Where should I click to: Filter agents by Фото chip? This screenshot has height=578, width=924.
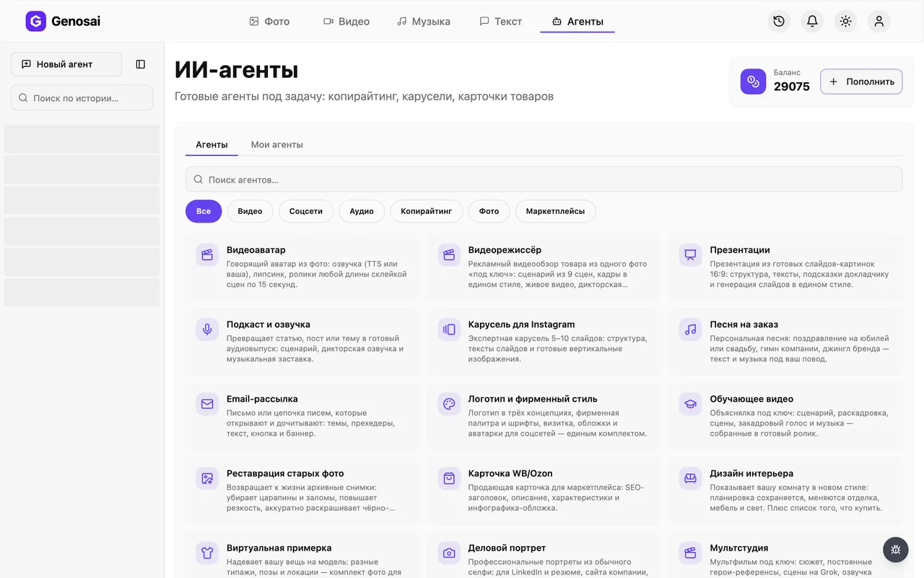coord(489,211)
